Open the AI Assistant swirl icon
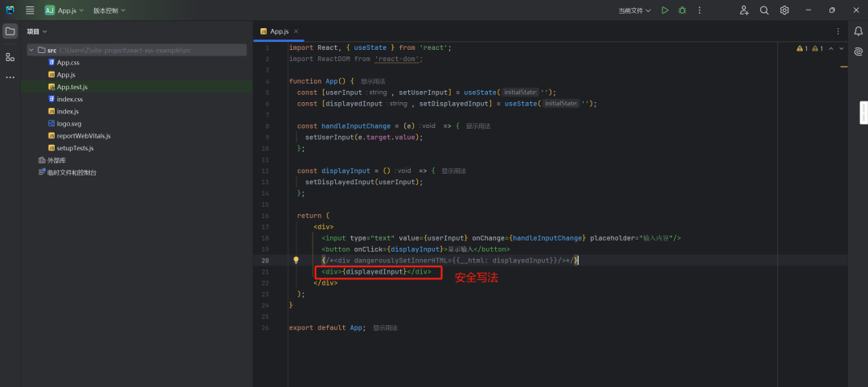 click(858, 51)
